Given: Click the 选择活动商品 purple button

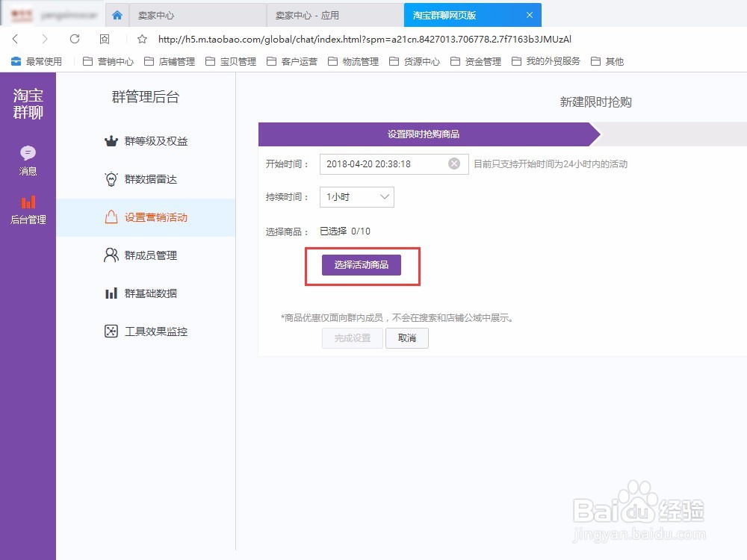Looking at the screenshot, I should coord(362,265).
